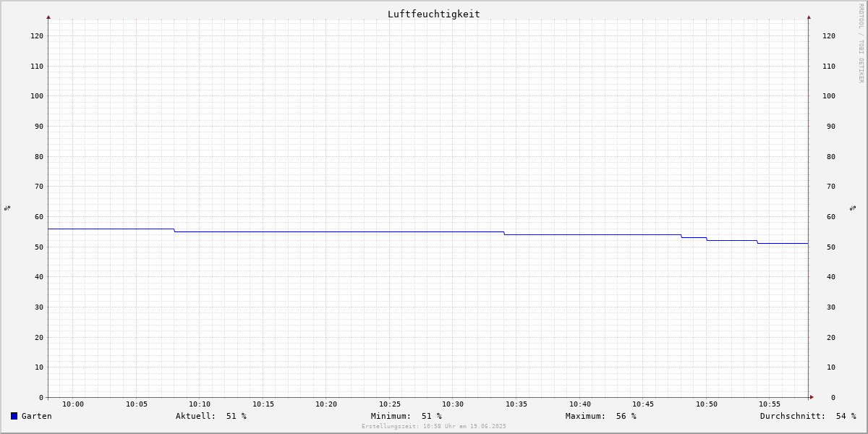
Task: Click the red arrow atop left axis
Action: click(48, 17)
